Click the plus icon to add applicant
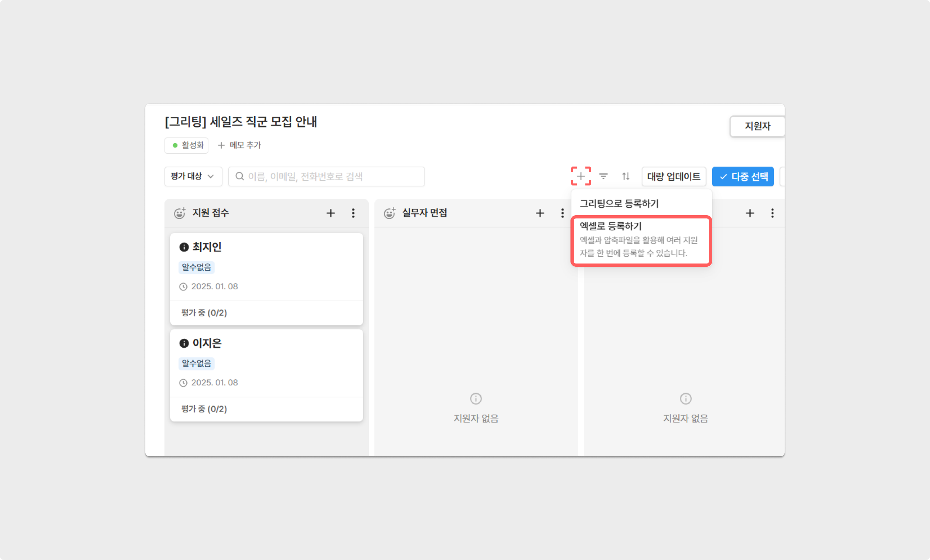 tap(581, 176)
